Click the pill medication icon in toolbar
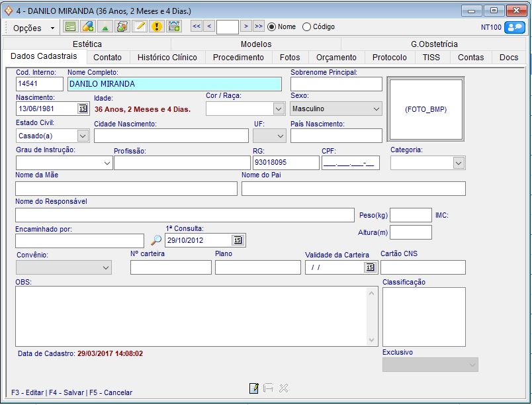532x405 pixels. tap(87, 26)
